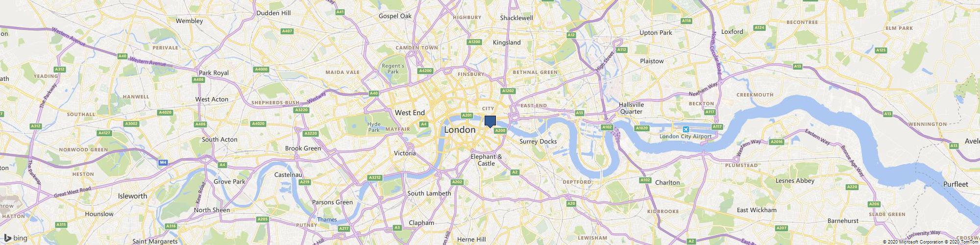The image size is (980, 245).
Task: Click the A102 road shield near Charlton
Action: click(645, 180)
